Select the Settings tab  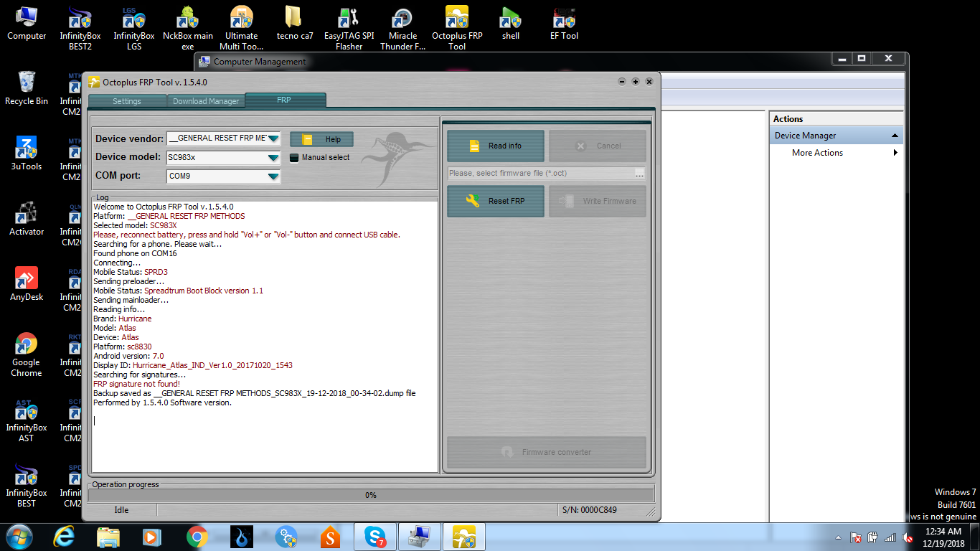click(127, 100)
